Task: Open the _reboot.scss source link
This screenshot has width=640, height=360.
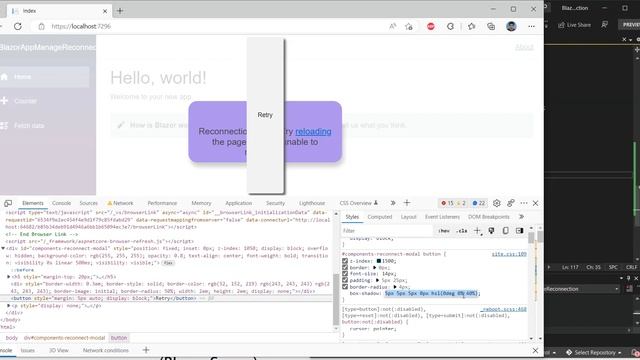Action: tap(503, 309)
